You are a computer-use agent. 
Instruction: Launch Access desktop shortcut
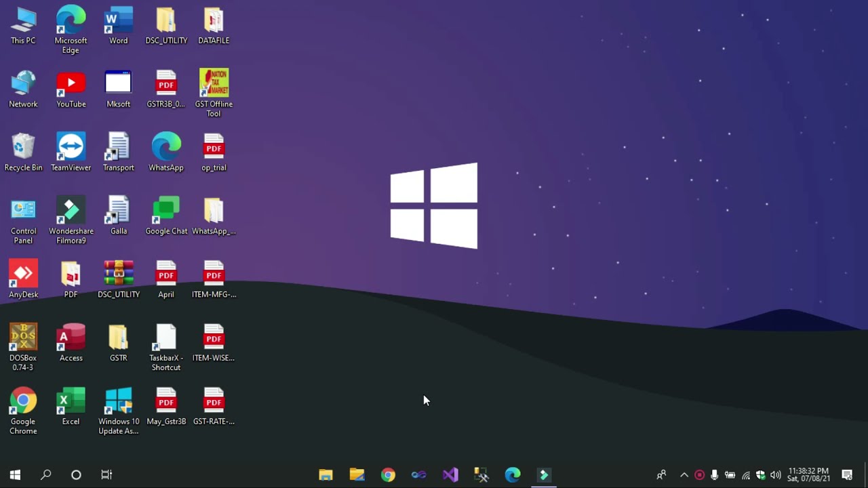[x=71, y=343]
